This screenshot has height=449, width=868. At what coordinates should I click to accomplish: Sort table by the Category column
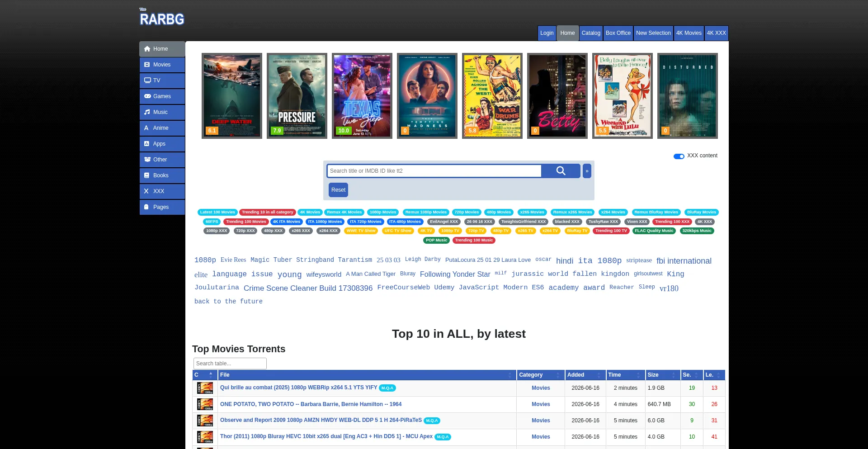pos(541,375)
